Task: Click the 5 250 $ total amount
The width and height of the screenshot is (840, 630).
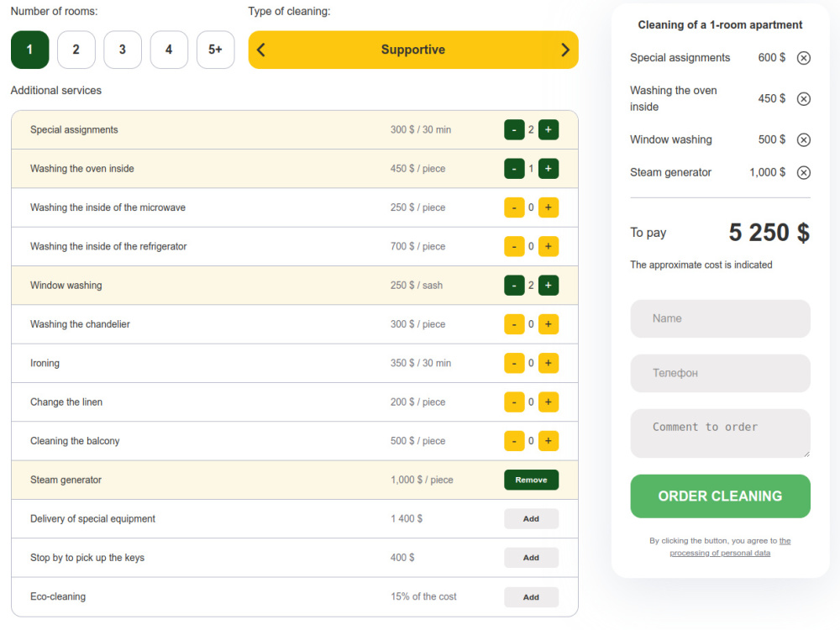Action: click(769, 233)
